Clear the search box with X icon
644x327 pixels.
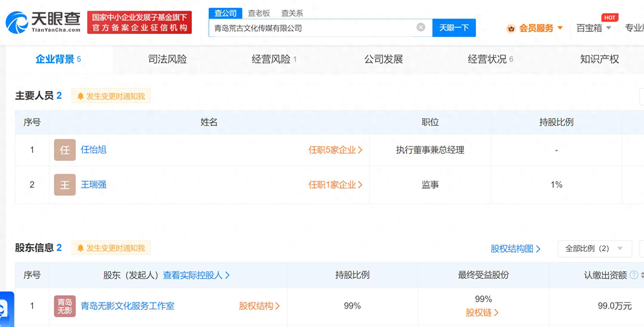coord(421,27)
